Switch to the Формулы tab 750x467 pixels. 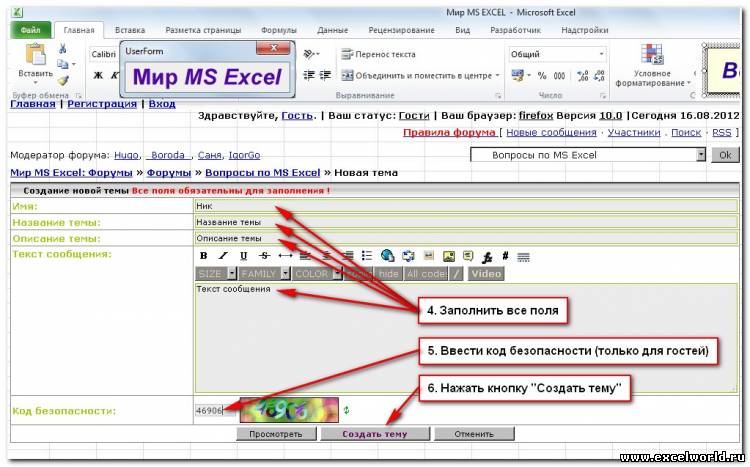click(279, 30)
